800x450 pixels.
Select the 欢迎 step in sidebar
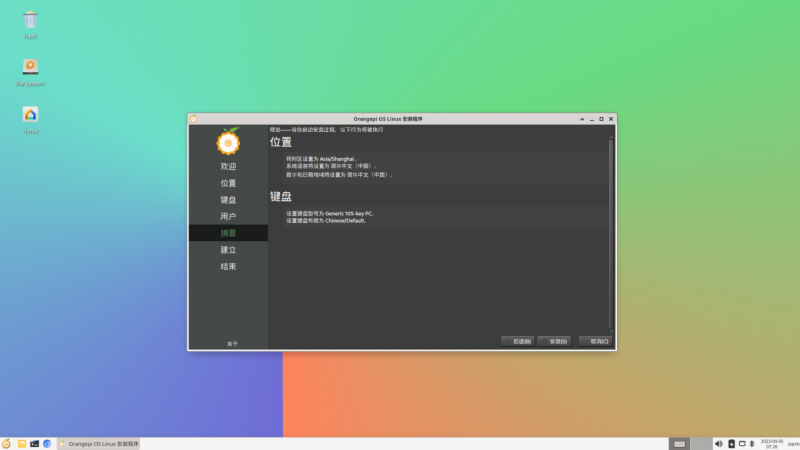228,166
